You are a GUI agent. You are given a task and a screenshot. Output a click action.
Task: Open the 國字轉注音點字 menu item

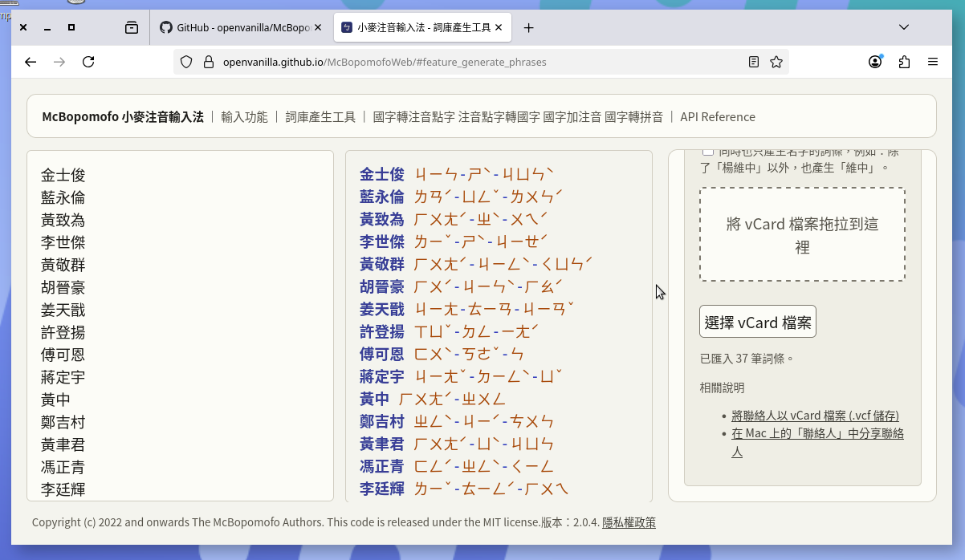(x=413, y=116)
